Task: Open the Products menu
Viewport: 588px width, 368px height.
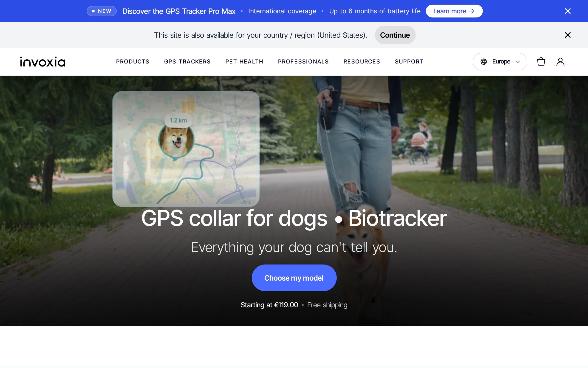Action: [x=133, y=62]
